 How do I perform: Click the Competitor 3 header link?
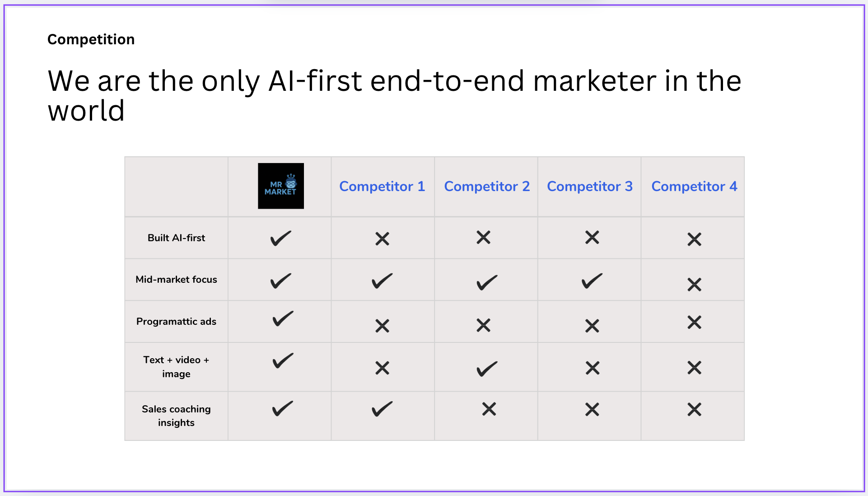click(589, 186)
